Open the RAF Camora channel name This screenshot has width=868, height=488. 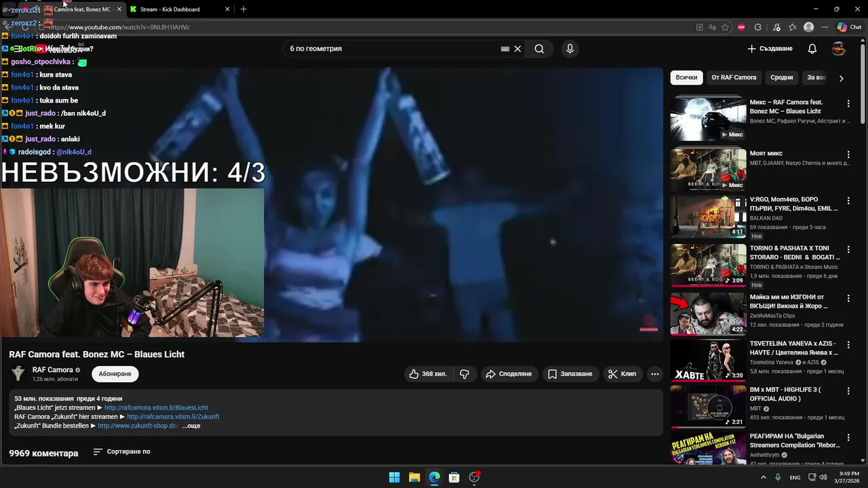click(x=53, y=370)
